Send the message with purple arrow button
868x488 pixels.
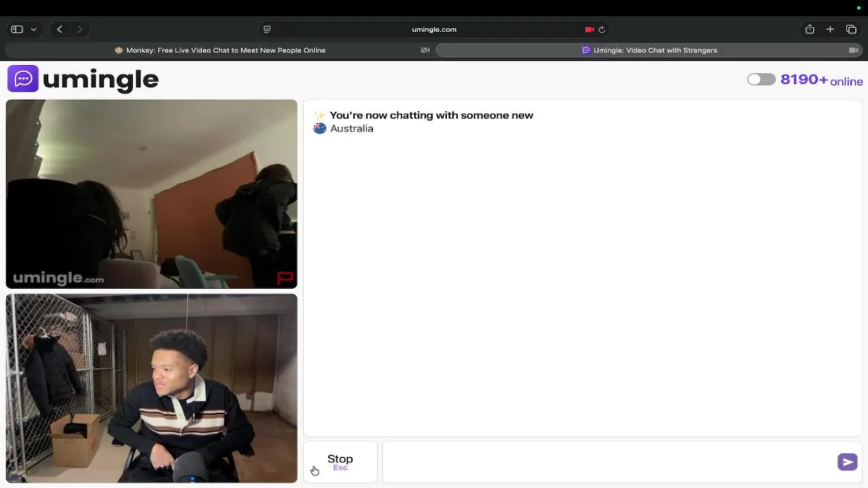(x=848, y=462)
